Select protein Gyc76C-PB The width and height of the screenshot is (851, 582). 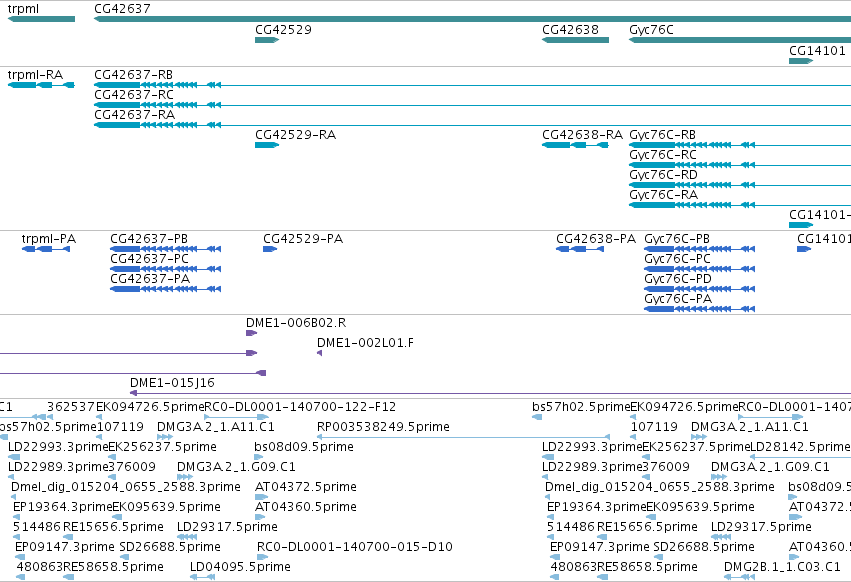pos(677,239)
